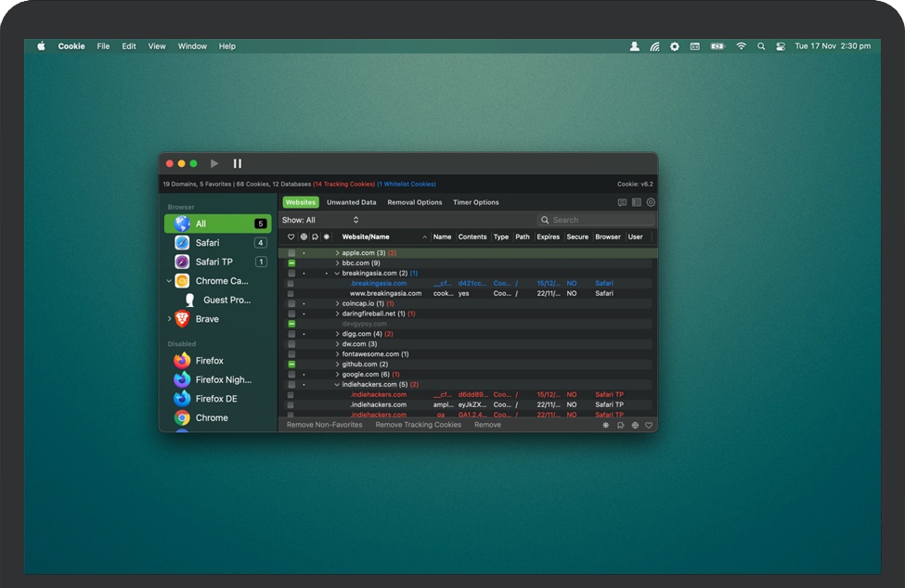Tick the google.com favorite checkbox

[291, 375]
